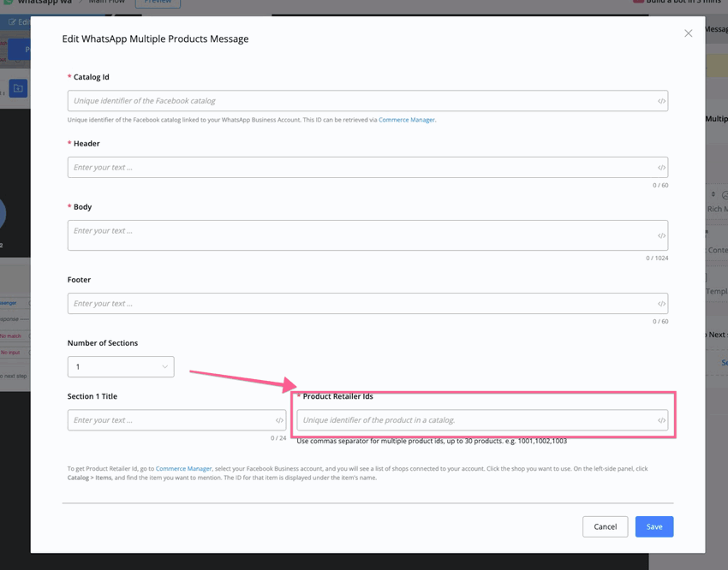Click the Preview button behind the dialog

click(157, 3)
